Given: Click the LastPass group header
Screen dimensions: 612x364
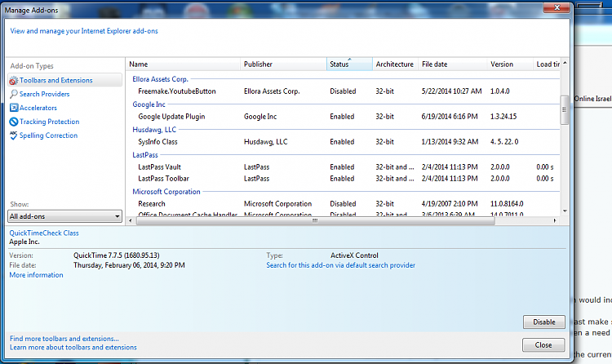Looking at the screenshot, I should click(145, 155).
